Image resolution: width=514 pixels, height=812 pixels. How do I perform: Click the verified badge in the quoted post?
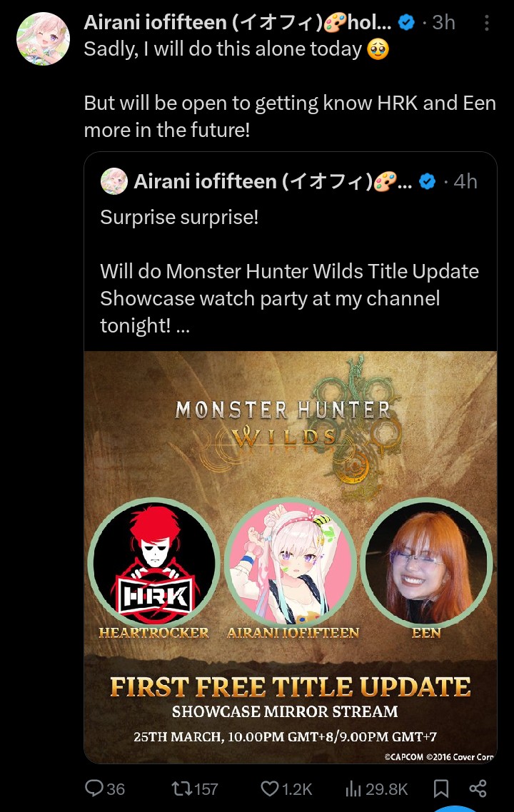[x=427, y=181]
